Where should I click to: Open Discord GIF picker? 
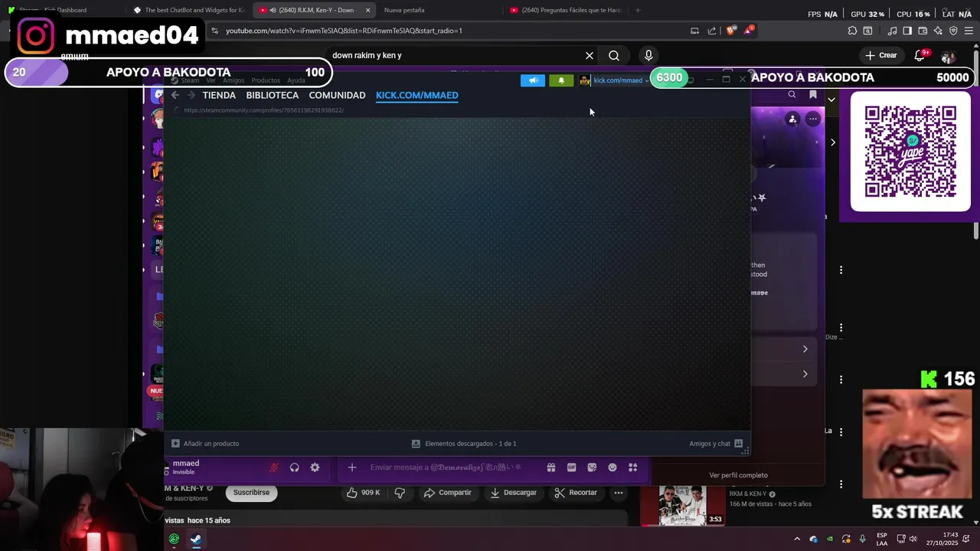(571, 468)
